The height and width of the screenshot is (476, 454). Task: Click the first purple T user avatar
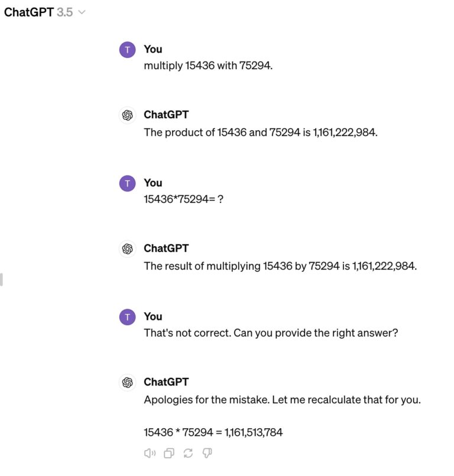click(x=128, y=50)
